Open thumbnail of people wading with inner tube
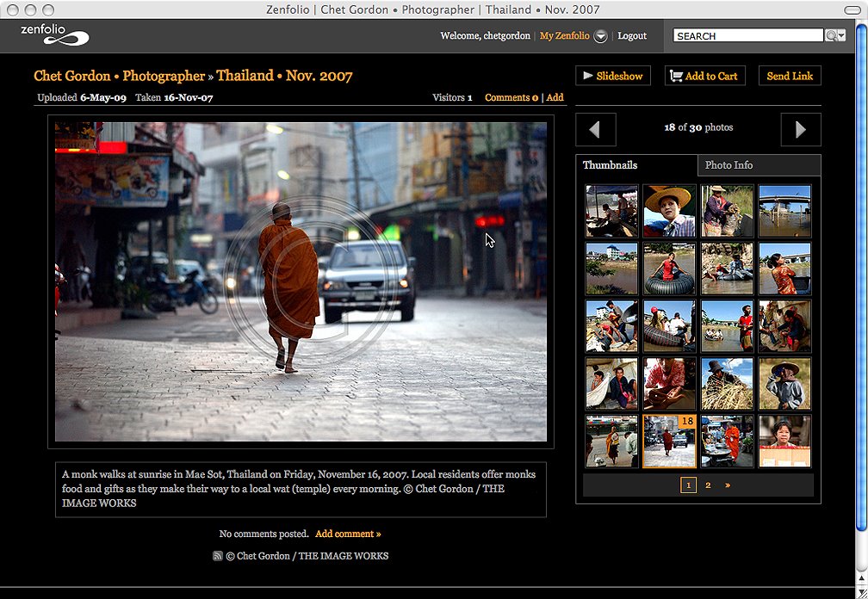This screenshot has width=868, height=599. [727, 269]
